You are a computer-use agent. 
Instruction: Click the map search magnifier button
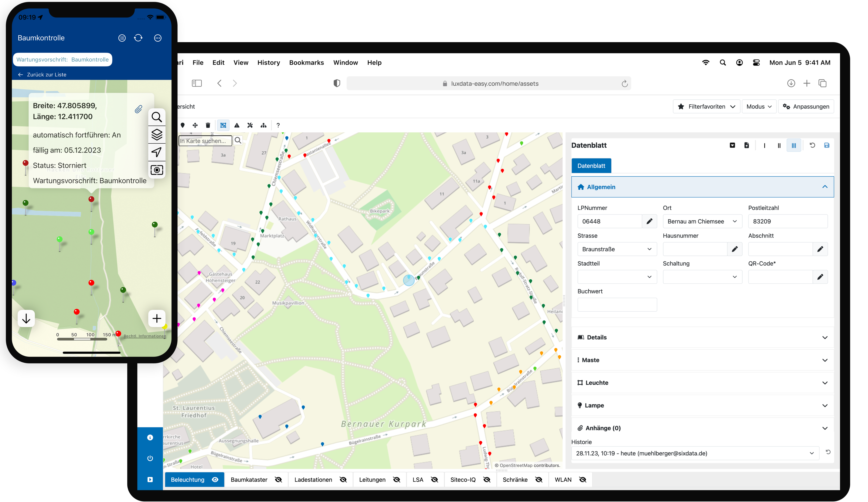238,140
